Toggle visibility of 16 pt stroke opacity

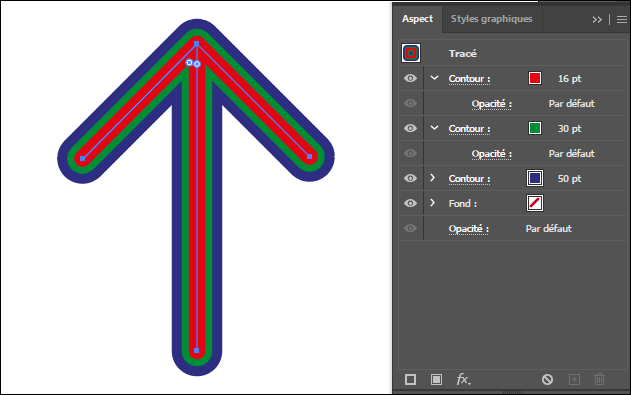[x=410, y=103]
